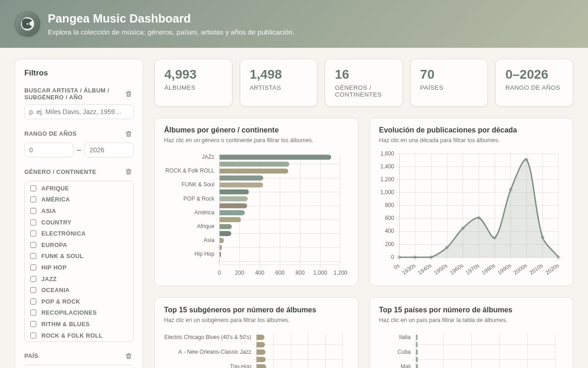Click the JAZz bar in genre chart
The image size is (588, 368).
275,157
